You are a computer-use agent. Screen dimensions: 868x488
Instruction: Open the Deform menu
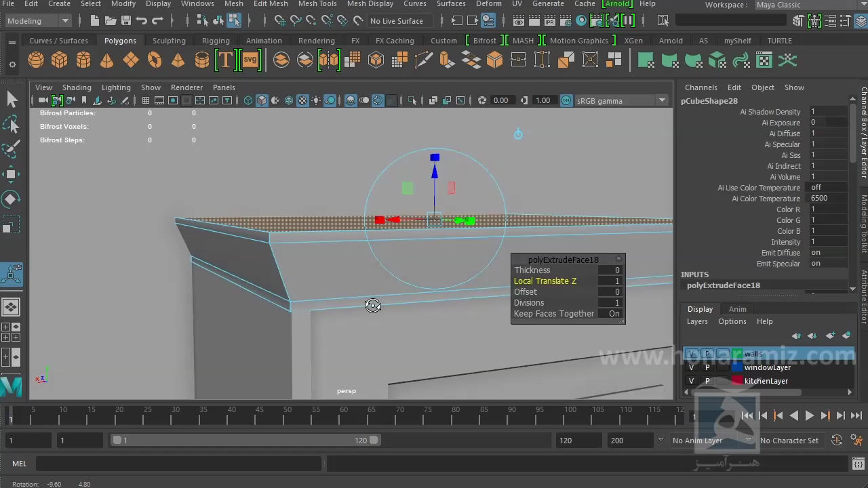489,4
